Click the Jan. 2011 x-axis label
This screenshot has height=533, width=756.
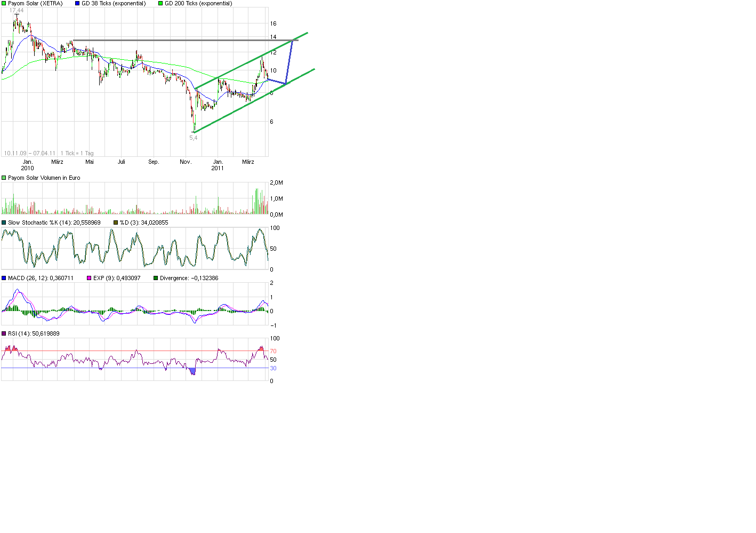click(x=218, y=165)
